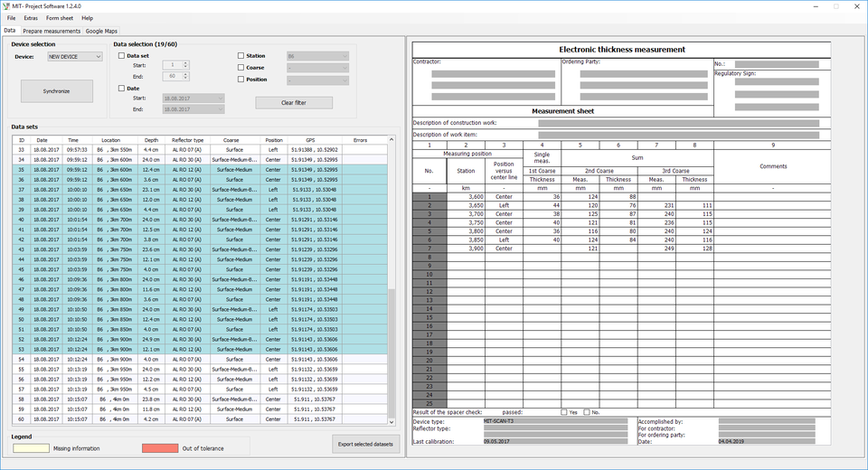Sort by the ID column header
The image size is (868, 470).
[x=22, y=140]
